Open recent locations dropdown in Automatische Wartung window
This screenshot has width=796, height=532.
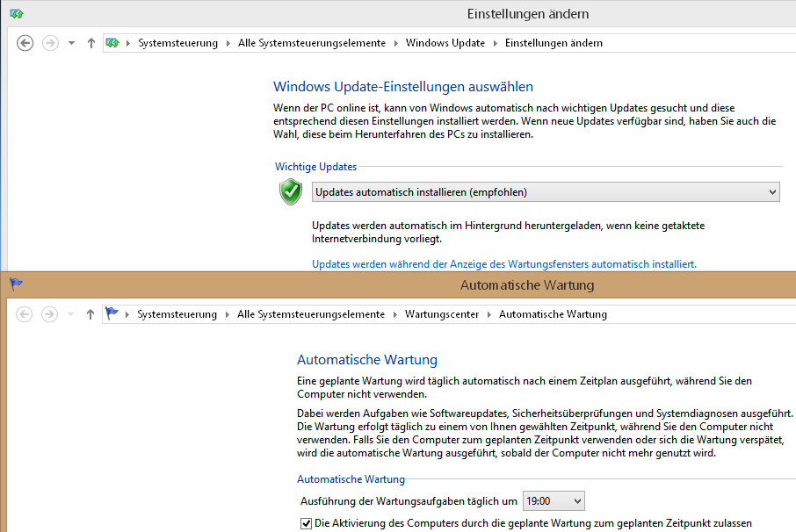click(70, 314)
